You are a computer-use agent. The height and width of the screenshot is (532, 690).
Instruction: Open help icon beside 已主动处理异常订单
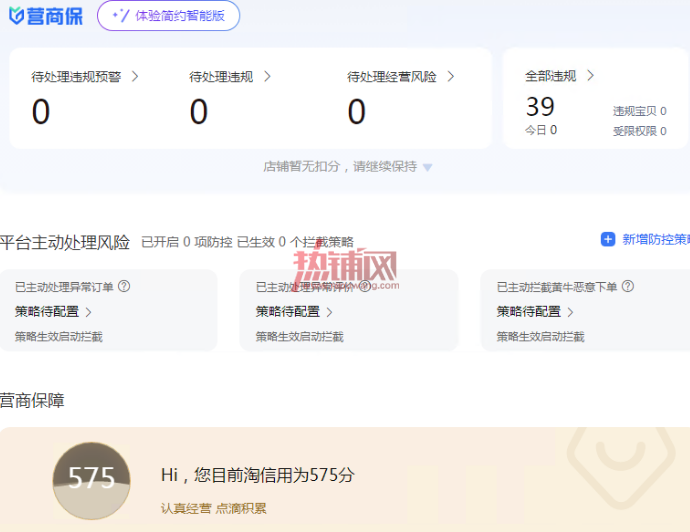pos(124,286)
